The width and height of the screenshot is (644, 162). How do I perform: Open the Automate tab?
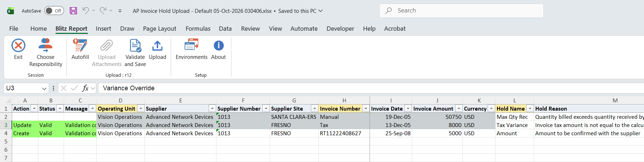(x=304, y=29)
